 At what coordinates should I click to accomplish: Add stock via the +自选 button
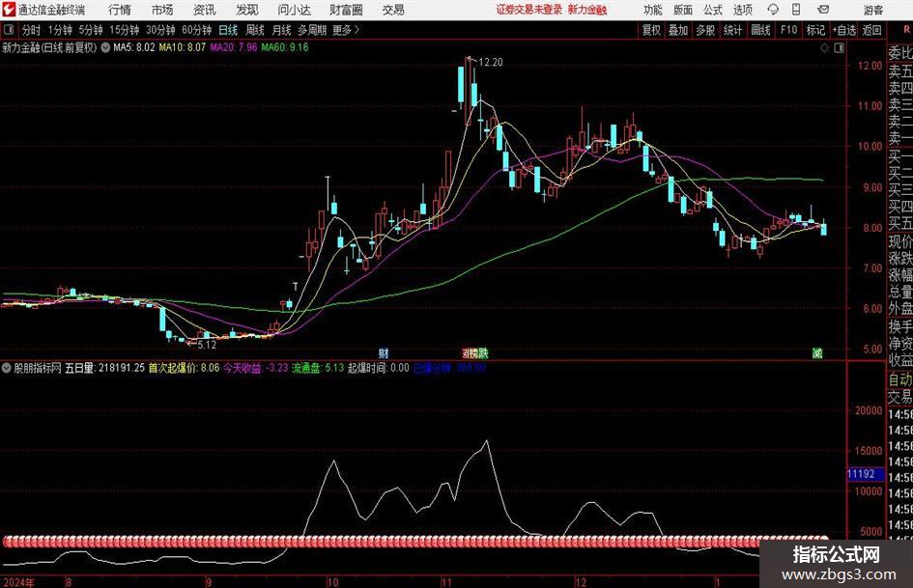[x=843, y=30]
